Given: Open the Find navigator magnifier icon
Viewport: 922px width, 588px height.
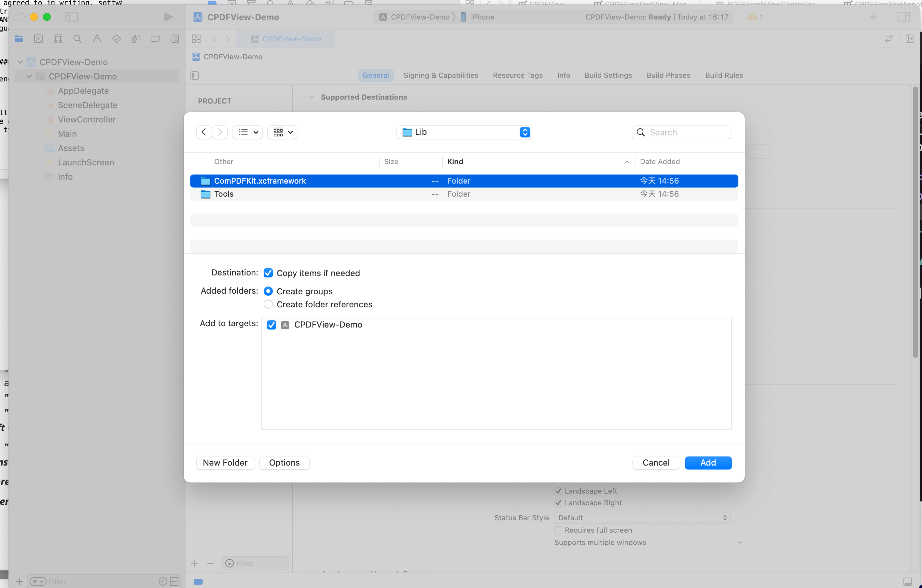Looking at the screenshot, I should (x=77, y=39).
